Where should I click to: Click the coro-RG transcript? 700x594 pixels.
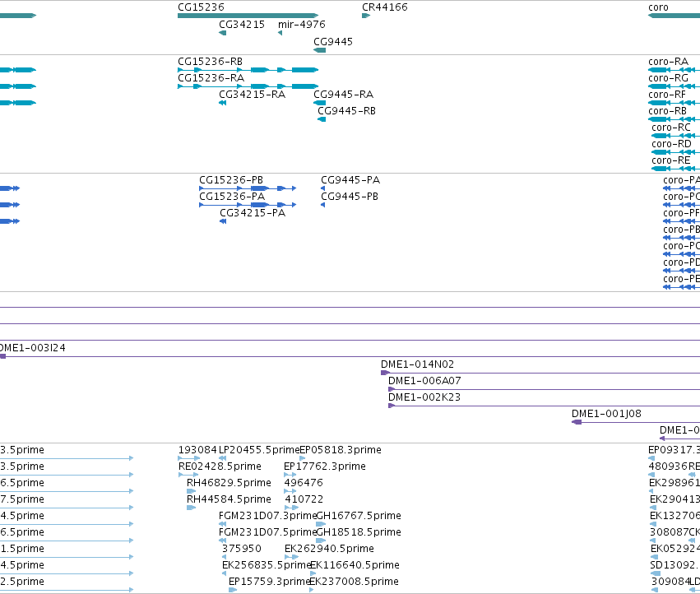(675, 86)
